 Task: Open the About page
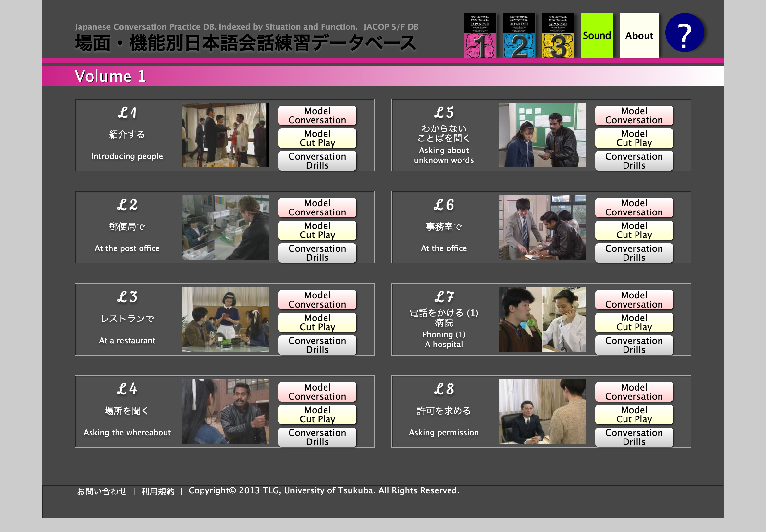pyautogui.click(x=639, y=36)
